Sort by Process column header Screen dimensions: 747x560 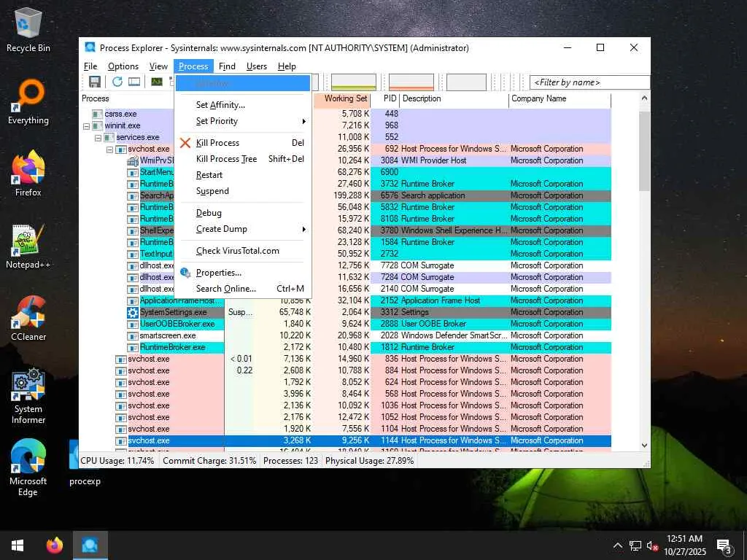128,99
